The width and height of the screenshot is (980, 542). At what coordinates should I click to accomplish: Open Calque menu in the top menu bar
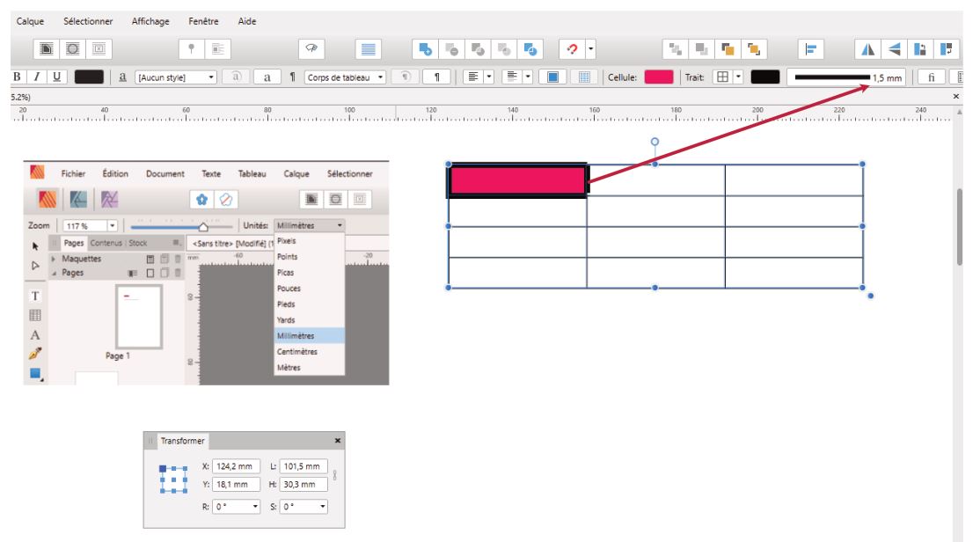coord(30,21)
